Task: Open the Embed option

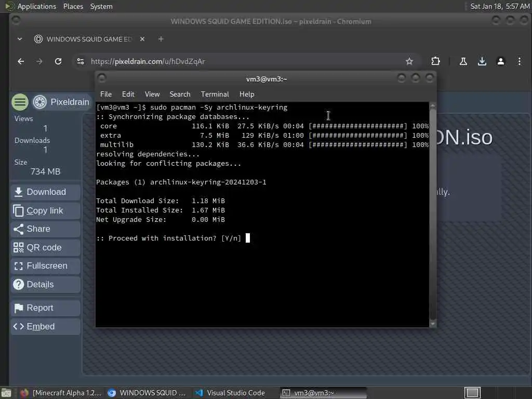Action: (46, 327)
